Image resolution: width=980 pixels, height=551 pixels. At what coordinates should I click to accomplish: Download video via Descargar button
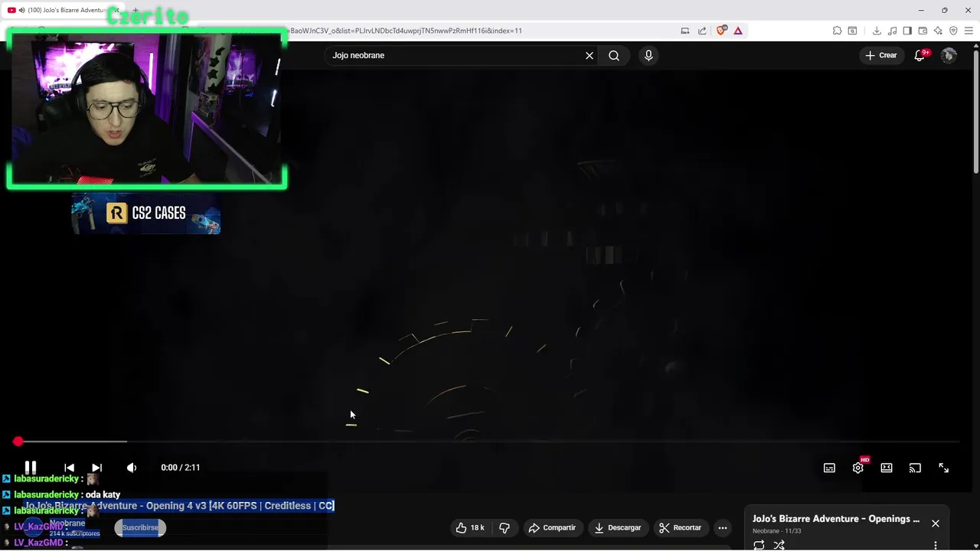click(617, 527)
